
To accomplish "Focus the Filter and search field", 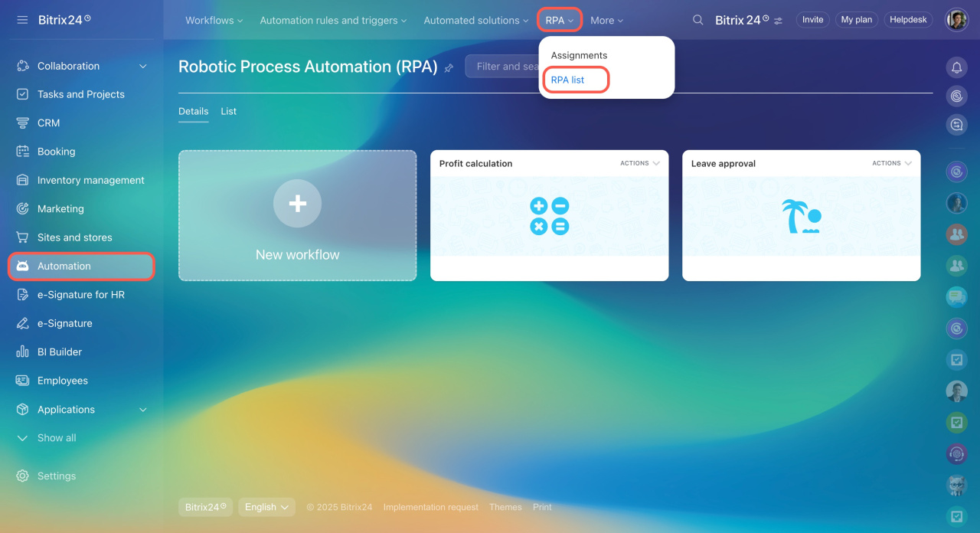I will pos(502,67).
